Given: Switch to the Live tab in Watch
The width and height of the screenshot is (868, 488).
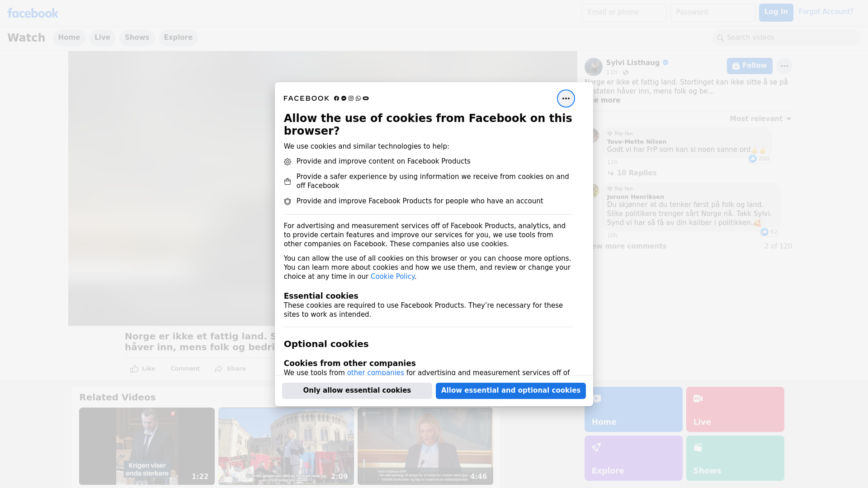Looking at the screenshot, I should 102,38.
